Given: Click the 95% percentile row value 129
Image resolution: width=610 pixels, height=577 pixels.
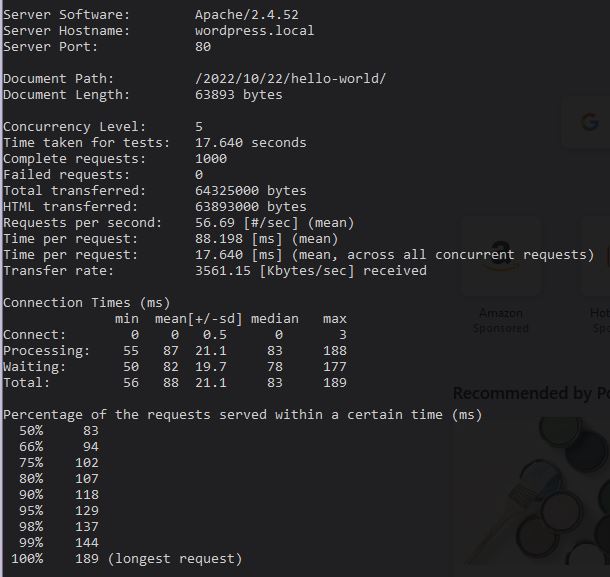Looking at the screenshot, I should coord(87,510).
